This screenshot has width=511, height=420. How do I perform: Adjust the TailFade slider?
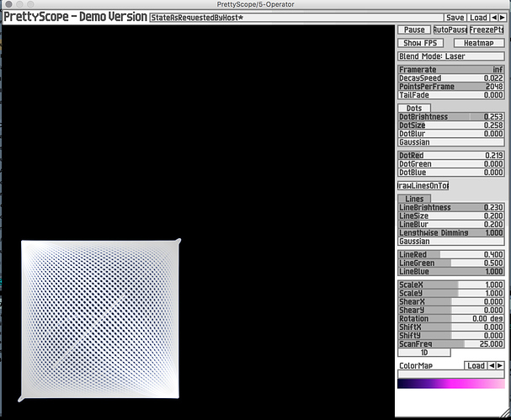(451, 95)
